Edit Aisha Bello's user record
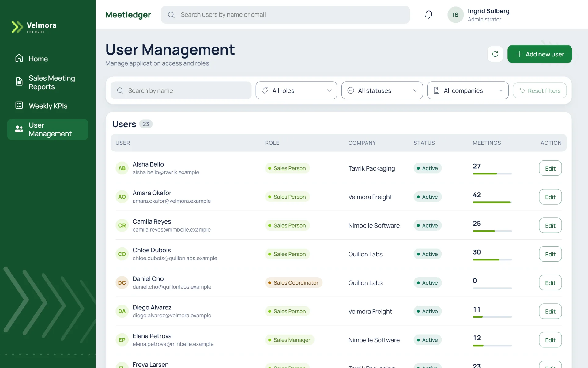 [550, 168]
